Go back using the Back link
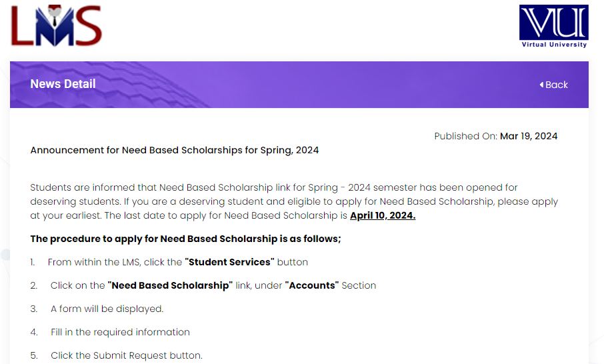Image resolution: width=604 pixels, height=364 pixels. [x=553, y=85]
